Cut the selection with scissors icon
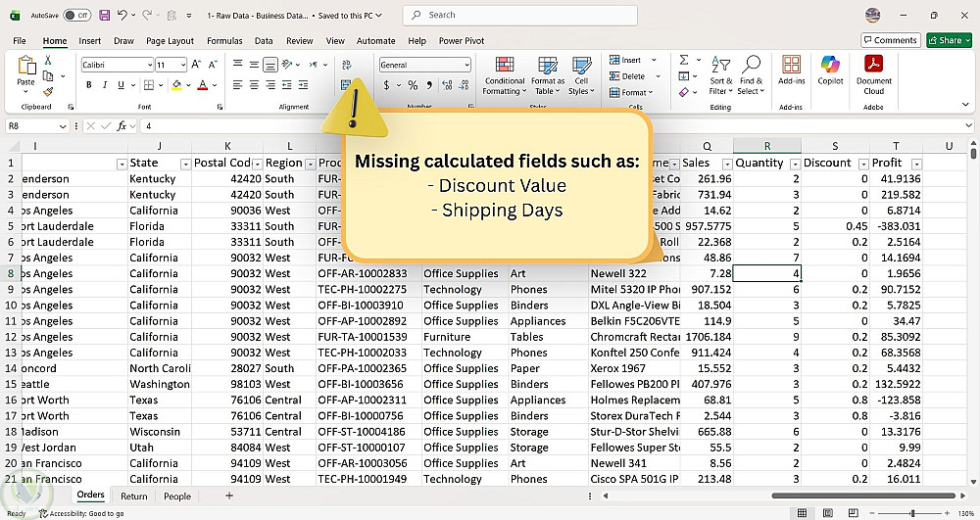Screen dimensions: 980x520 pos(47,61)
